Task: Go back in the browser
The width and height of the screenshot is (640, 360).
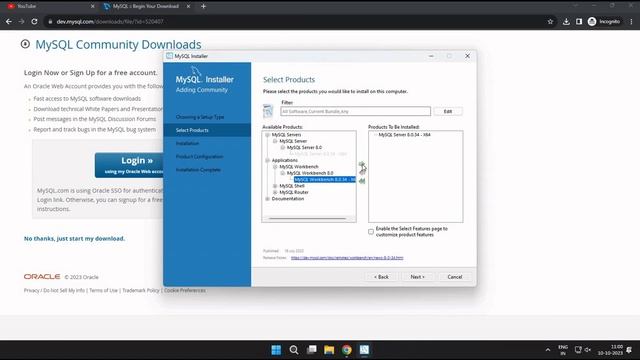Action: (x=9, y=21)
